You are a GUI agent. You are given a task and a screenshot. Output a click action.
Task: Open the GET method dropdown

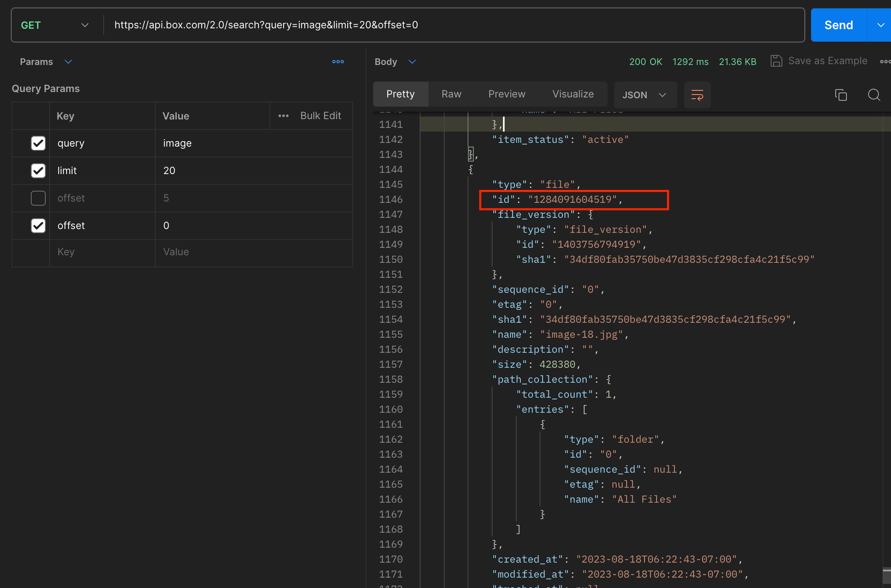click(55, 25)
